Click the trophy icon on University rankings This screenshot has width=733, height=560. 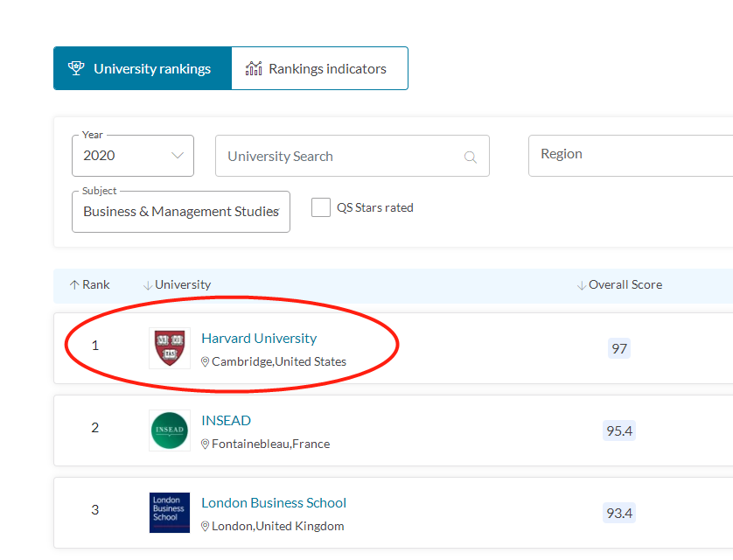75,68
